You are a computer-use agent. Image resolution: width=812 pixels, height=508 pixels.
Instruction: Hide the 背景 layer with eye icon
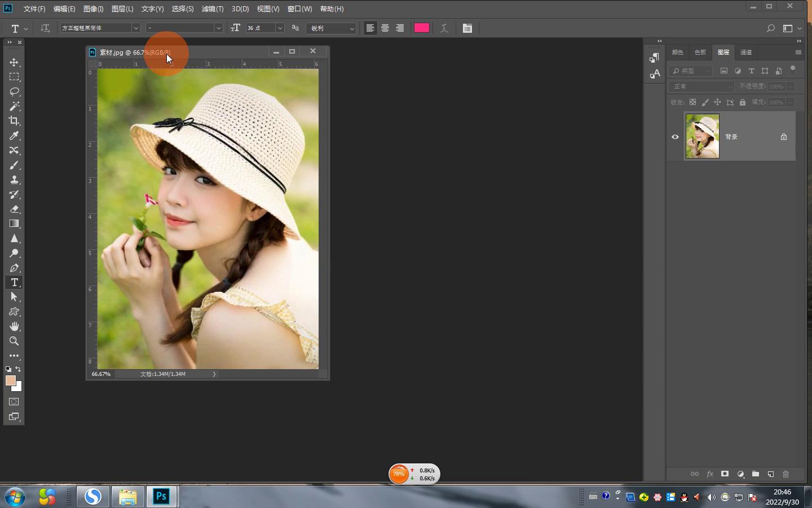(675, 137)
